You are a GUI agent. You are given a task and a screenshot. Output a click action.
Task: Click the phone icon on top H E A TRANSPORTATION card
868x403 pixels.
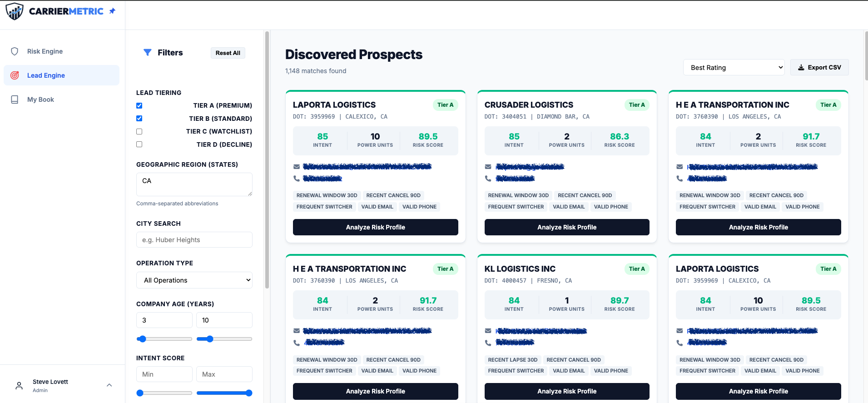point(680,179)
